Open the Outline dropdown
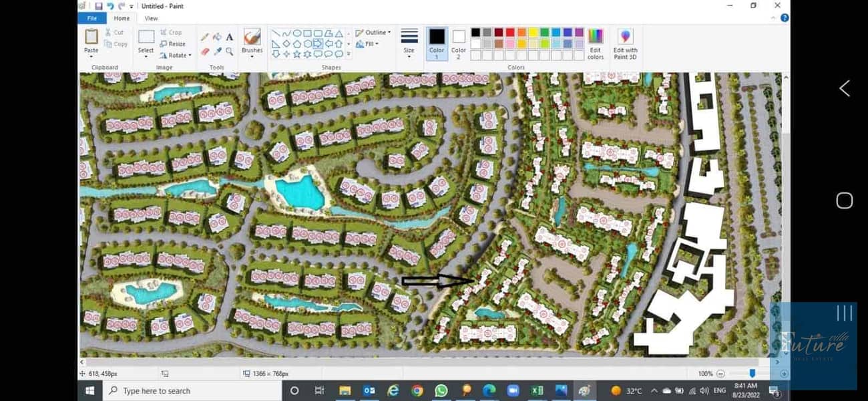868x401 pixels. 374,32
